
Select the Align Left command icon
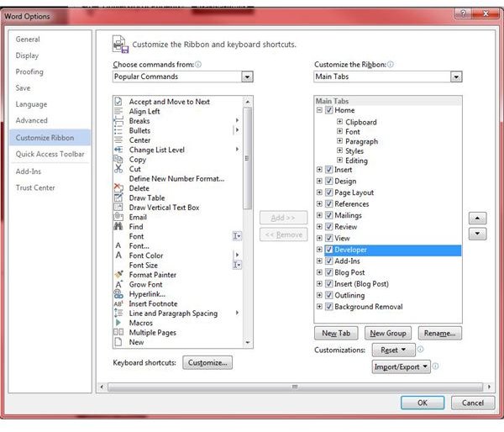118,111
